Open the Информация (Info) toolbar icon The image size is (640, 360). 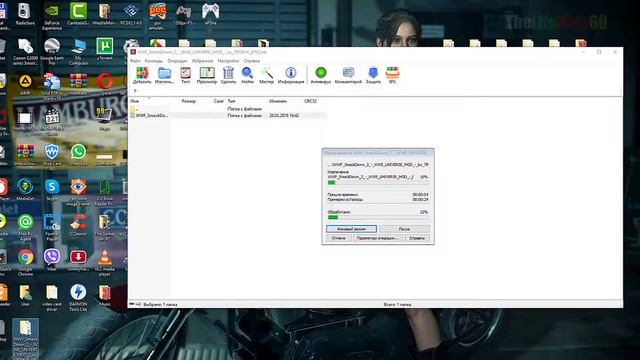click(291, 76)
